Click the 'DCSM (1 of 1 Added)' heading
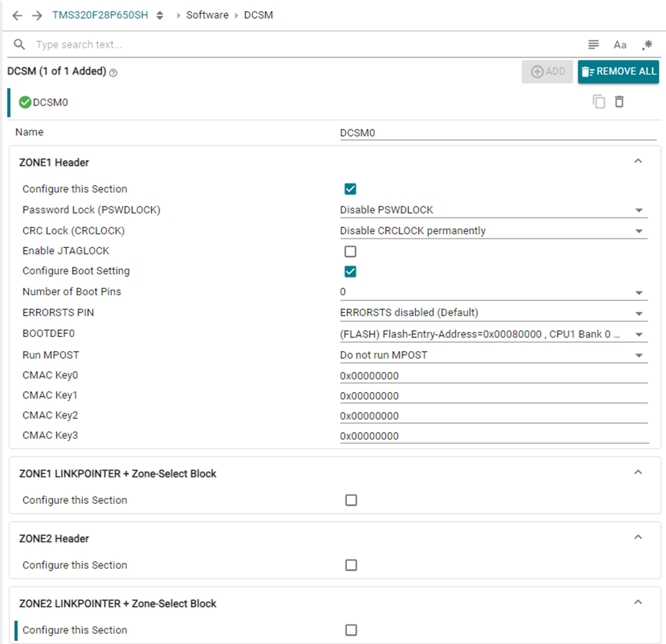 (x=57, y=71)
